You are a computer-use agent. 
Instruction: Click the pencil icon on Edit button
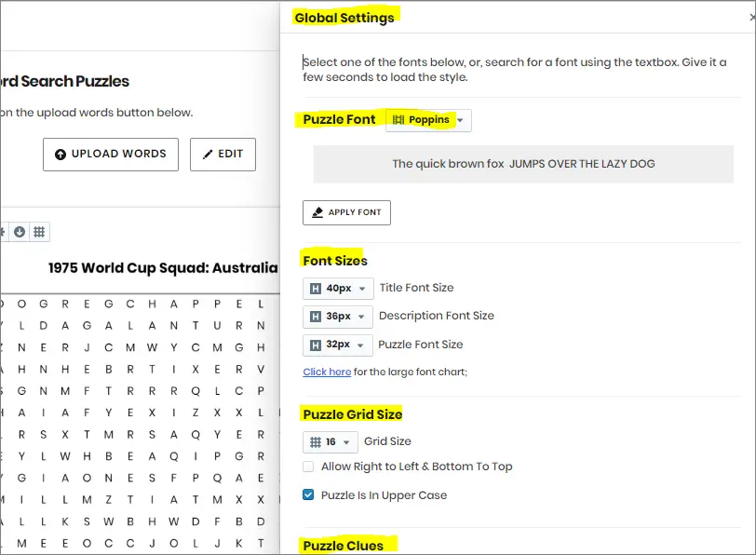click(208, 155)
